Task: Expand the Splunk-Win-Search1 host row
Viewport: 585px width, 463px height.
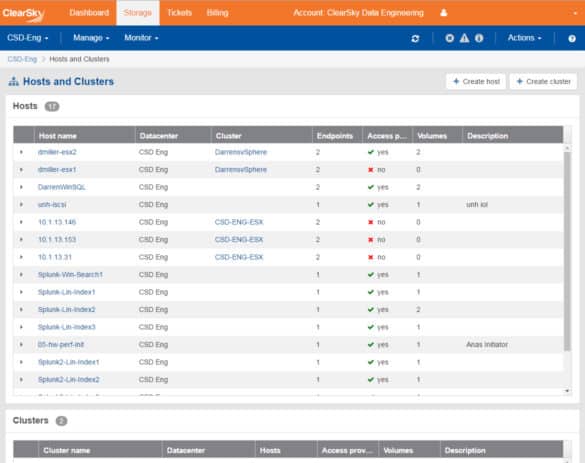Action: coord(21,275)
